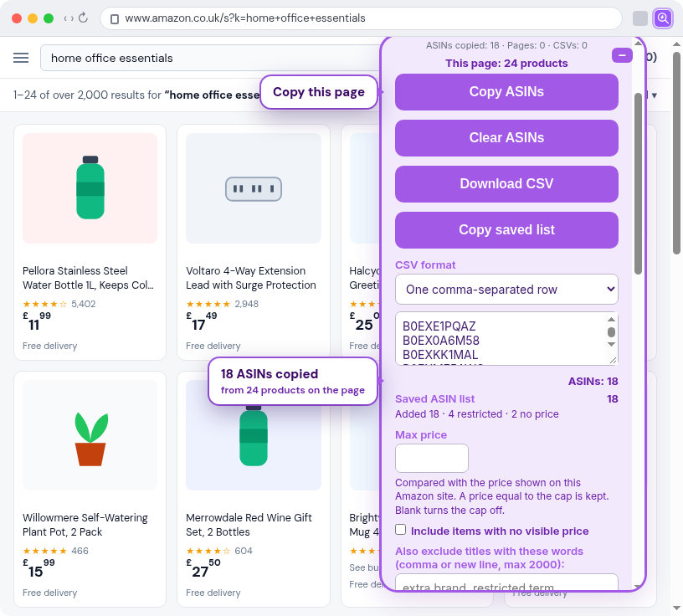
Task: Open Willowmere plant pot product image
Action: coord(90,435)
